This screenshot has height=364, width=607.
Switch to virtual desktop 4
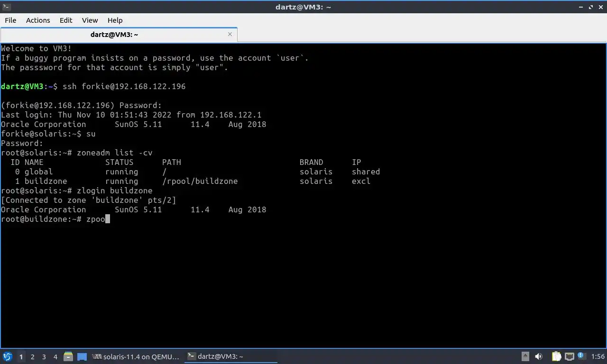pos(55,356)
